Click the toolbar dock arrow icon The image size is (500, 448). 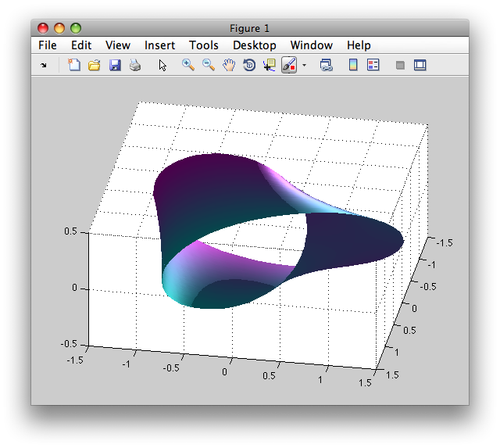pos(44,66)
